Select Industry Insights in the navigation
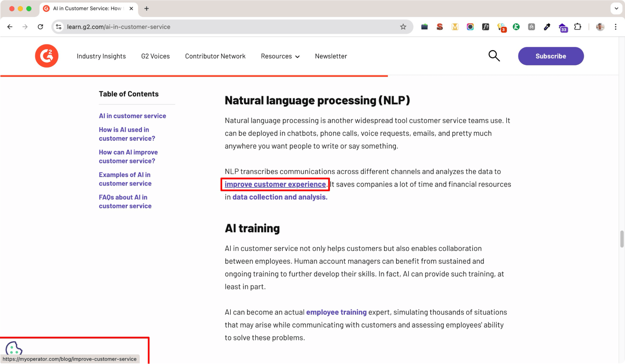The image size is (625, 364). coord(101,56)
